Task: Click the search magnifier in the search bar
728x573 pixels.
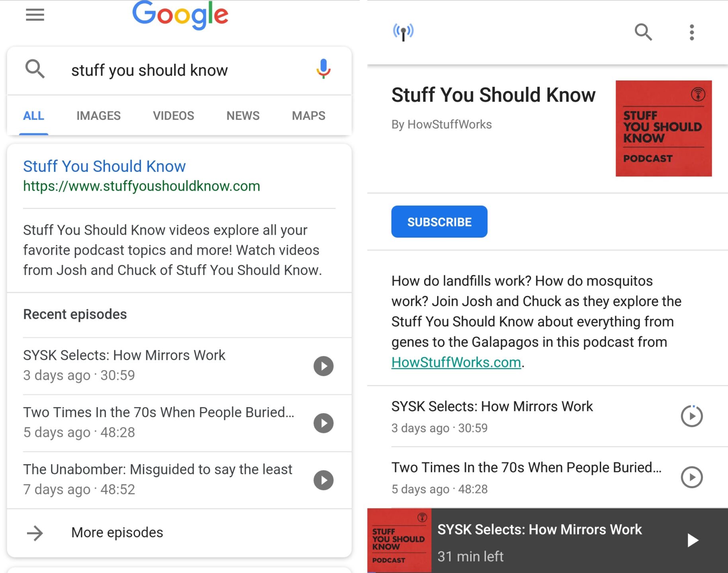Action: click(35, 70)
